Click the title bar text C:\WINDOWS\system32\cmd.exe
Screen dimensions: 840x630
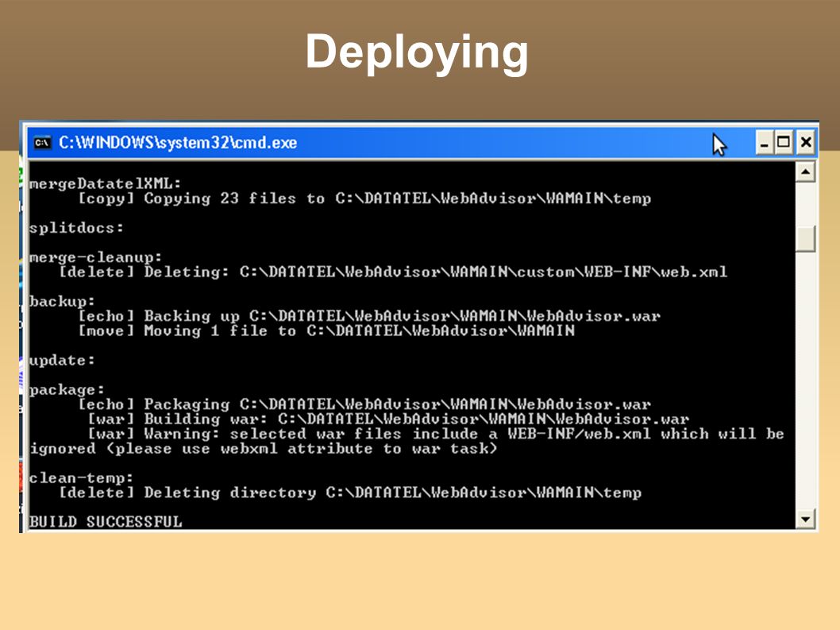(x=178, y=143)
